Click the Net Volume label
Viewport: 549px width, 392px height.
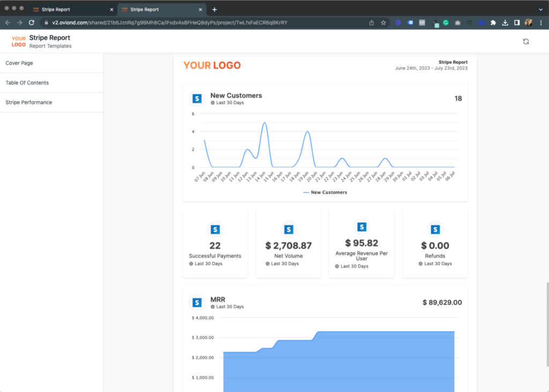point(288,256)
